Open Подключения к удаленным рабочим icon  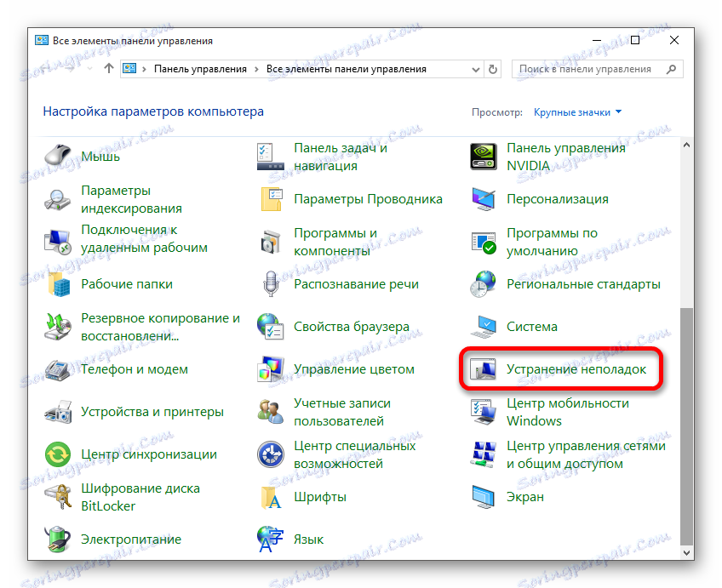click(x=58, y=242)
